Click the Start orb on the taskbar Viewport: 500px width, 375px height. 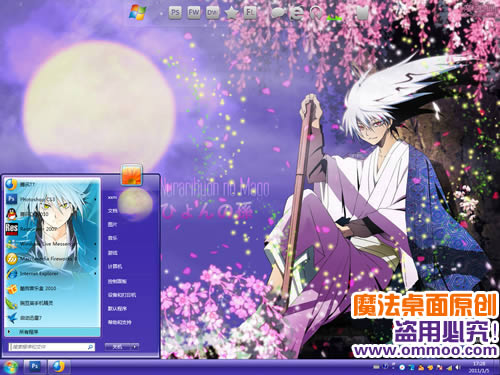(10, 367)
